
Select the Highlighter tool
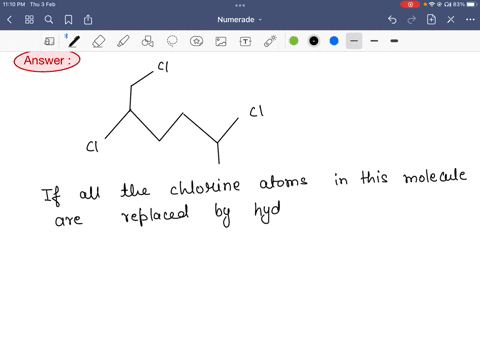point(123,41)
